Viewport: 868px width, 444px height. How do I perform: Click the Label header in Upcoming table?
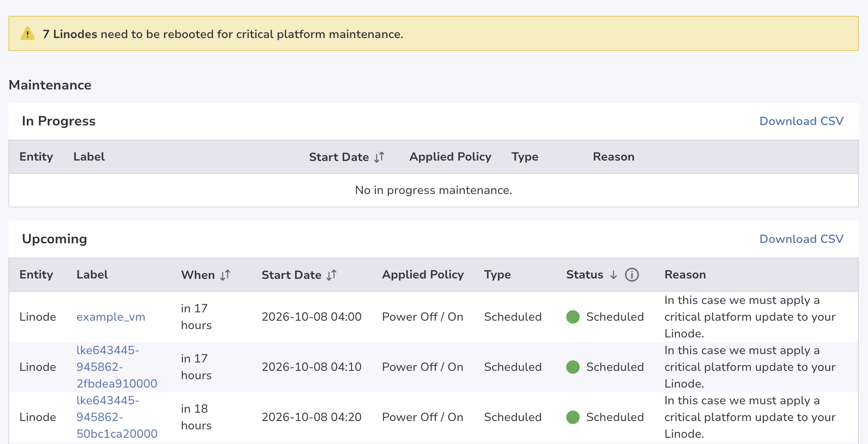click(92, 275)
